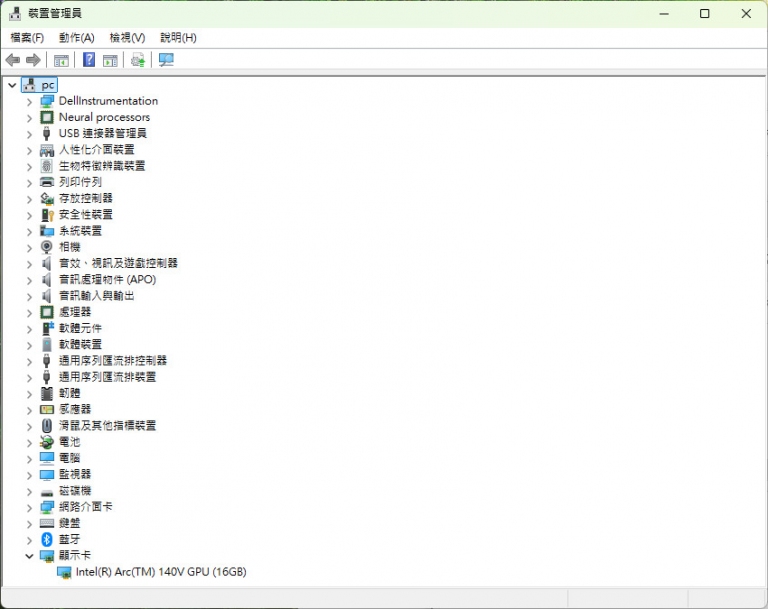
Task: Click the 生物特徵辨識裝置 fingerprint icon
Action: pos(47,166)
